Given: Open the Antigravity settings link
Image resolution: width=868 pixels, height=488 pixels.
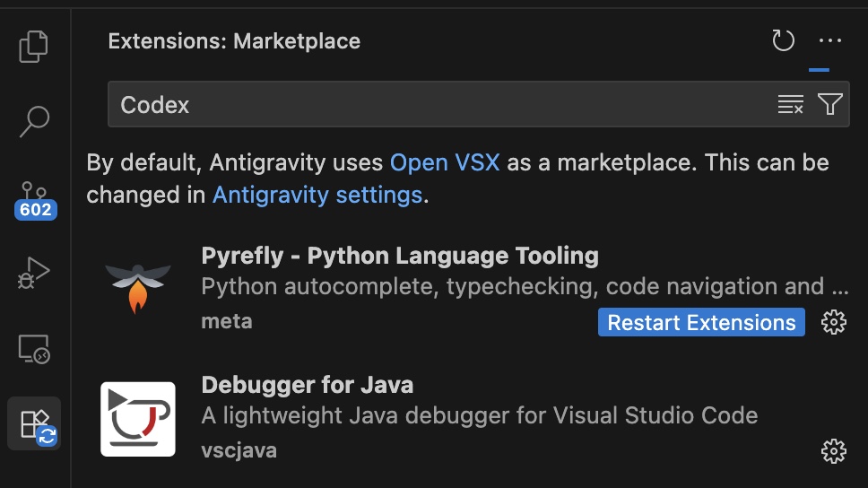Looking at the screenshot, I should (317, 195).
